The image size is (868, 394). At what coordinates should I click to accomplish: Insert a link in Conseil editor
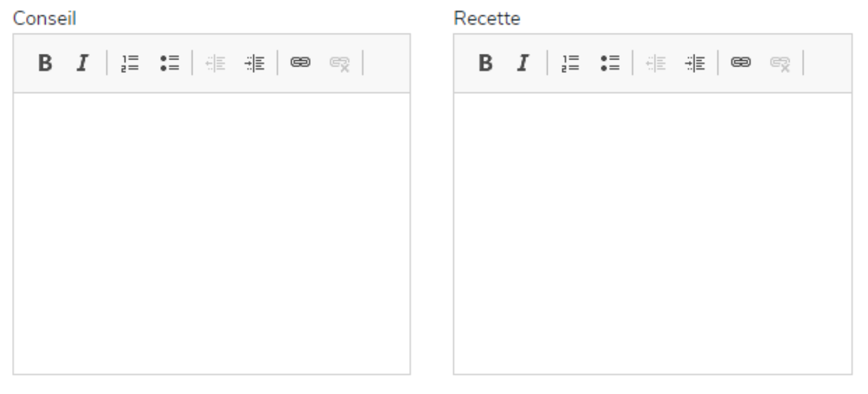click(x=300, y=63)
